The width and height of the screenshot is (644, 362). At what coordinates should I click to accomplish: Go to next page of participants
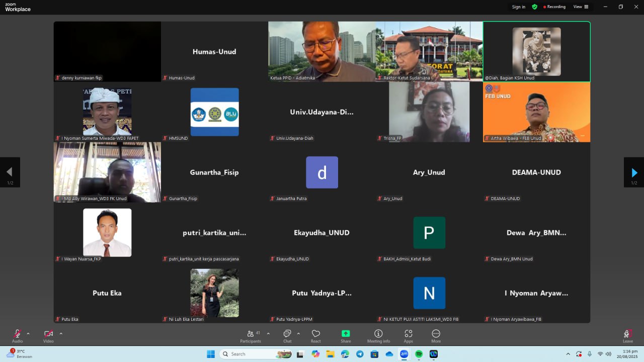pos(634,172)
